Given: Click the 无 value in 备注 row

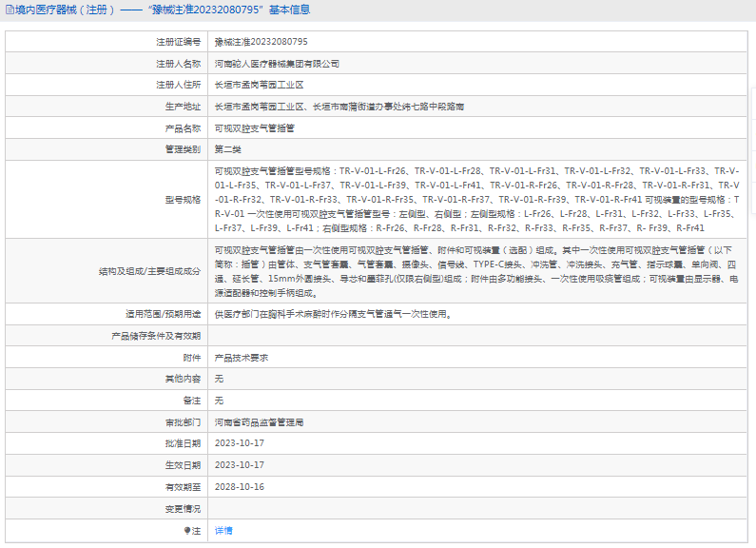Looking at the screenshot, I should pos(219,401).
